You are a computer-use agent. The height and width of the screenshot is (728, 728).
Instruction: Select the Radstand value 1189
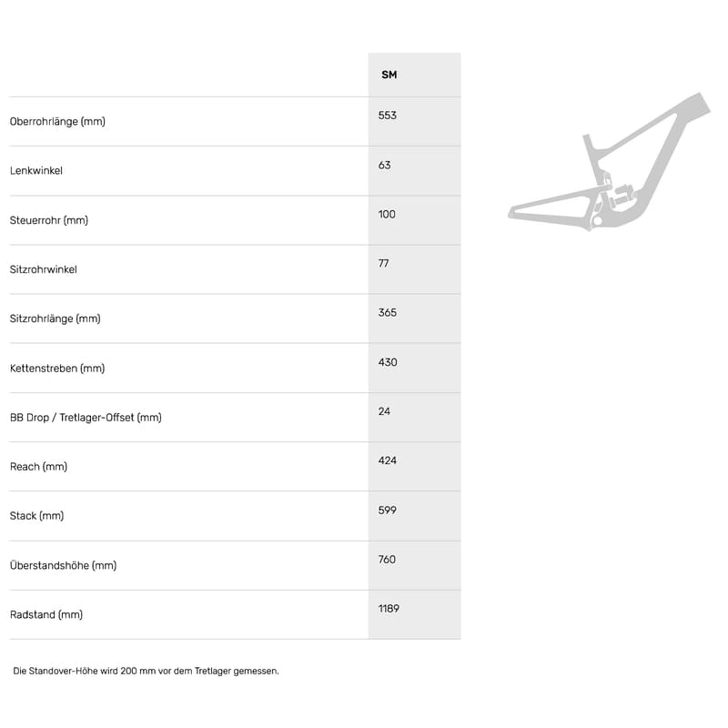389,608
